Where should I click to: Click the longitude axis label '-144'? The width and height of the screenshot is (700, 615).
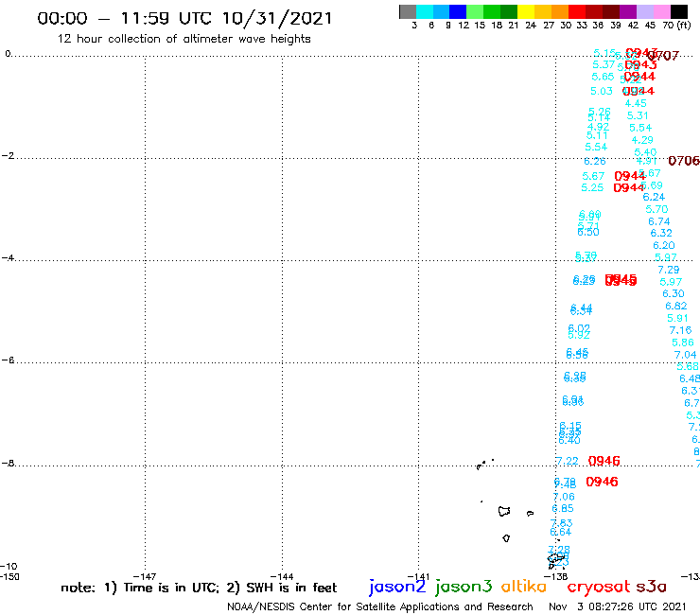tap(282, 576)
